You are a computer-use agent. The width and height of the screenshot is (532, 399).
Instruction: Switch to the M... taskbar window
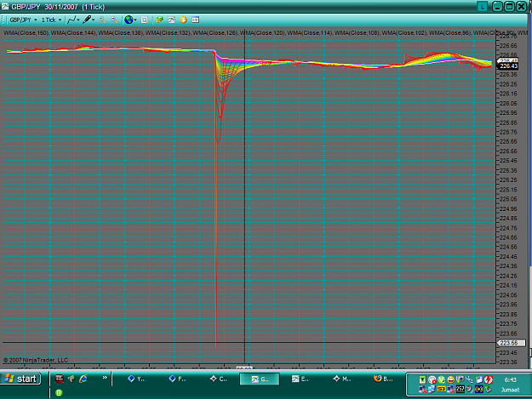point(341,379)
